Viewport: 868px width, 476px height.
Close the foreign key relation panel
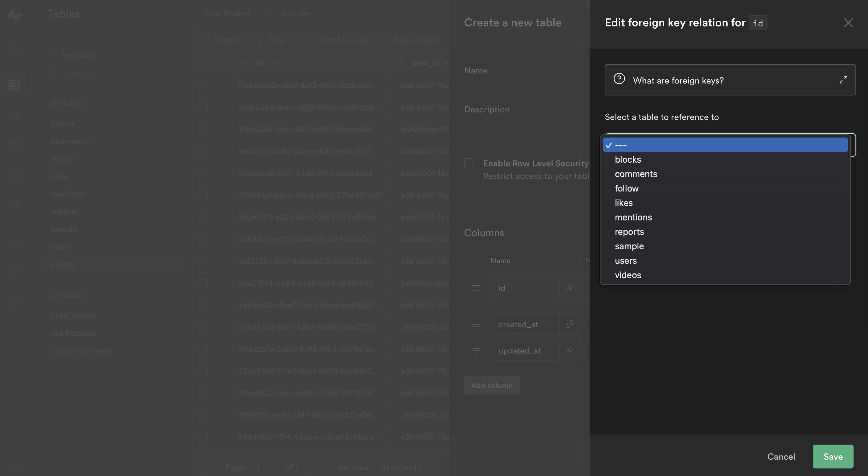click(x=848, y=23)
